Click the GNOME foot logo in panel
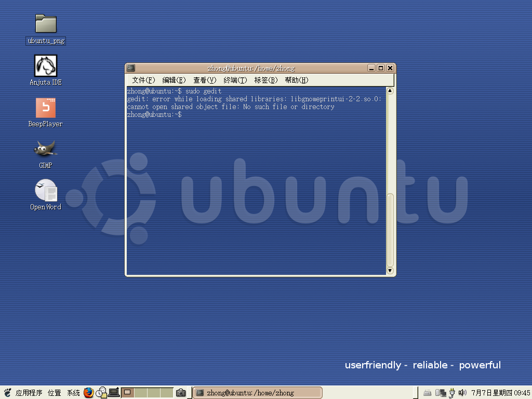 pos(7,393)
